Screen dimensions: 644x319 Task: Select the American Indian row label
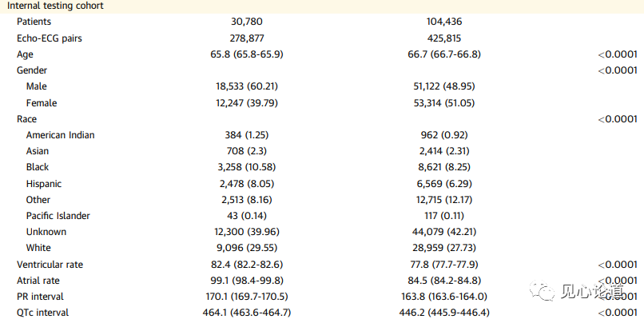click(x=61, y=135)
